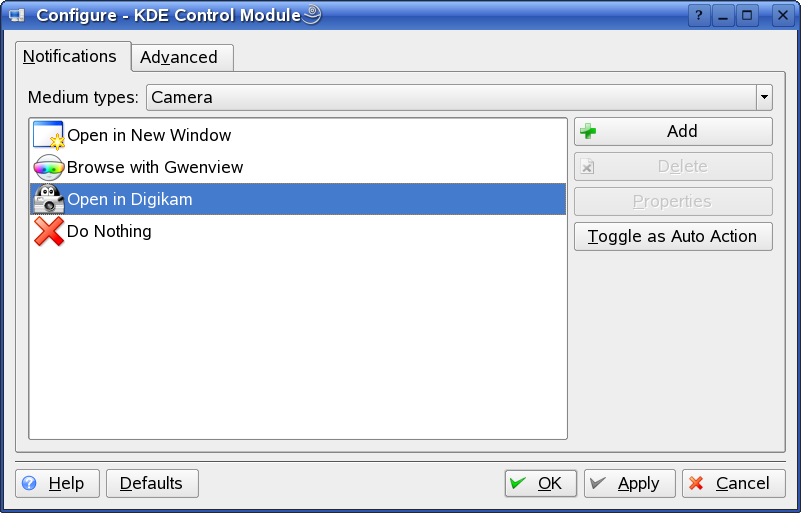The image size is (801, 513).
Task: Click the Gwenview icon in the list
Action: click(48, 167)
